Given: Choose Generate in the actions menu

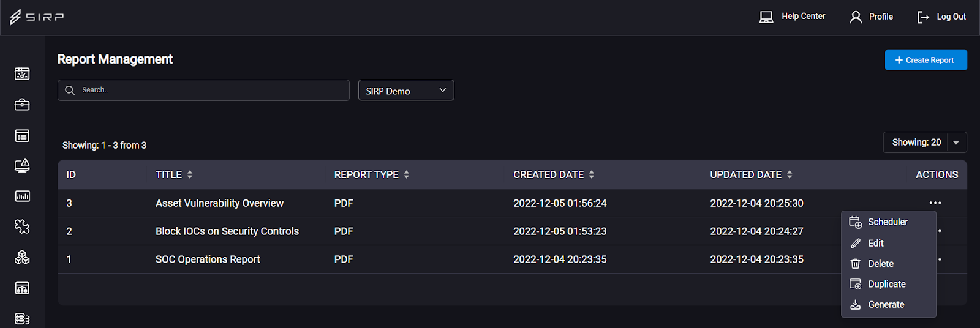Looking at the screenshot, I should [x=886, y=305].
